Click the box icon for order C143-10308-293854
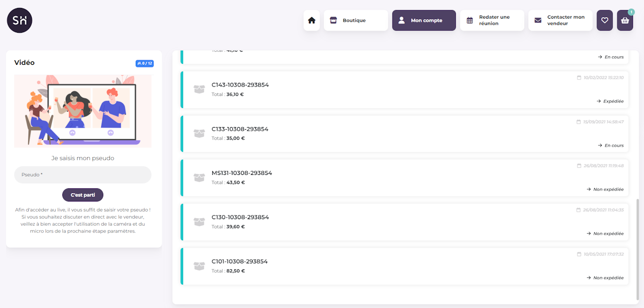Screen dimensions: 644x308 (199, 89)
